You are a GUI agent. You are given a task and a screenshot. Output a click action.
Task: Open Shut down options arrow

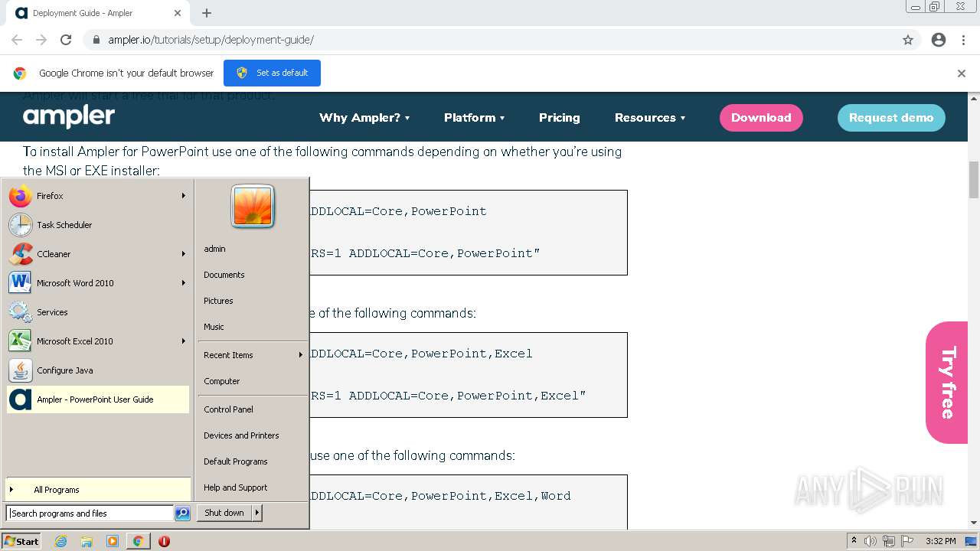[x=257, y=513]
